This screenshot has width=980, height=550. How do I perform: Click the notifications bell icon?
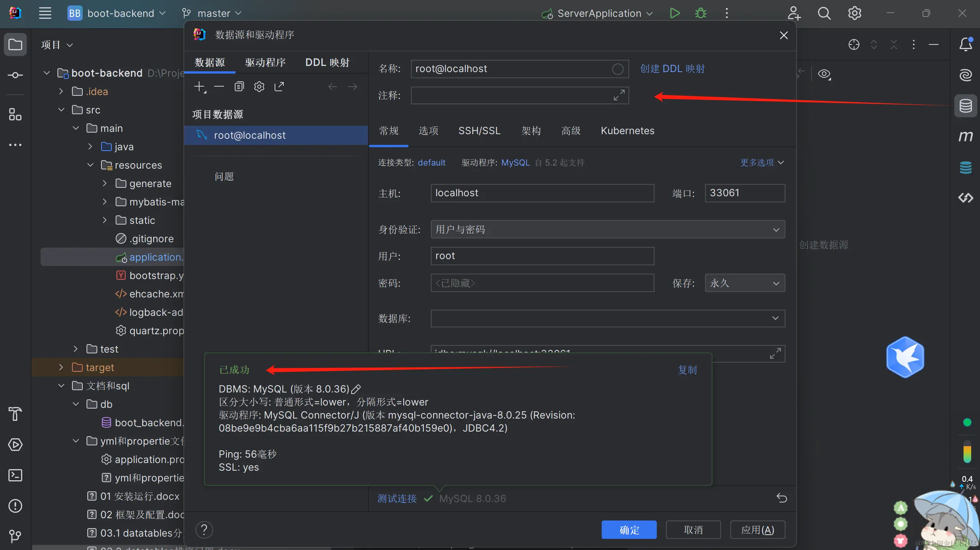[965, 44]
